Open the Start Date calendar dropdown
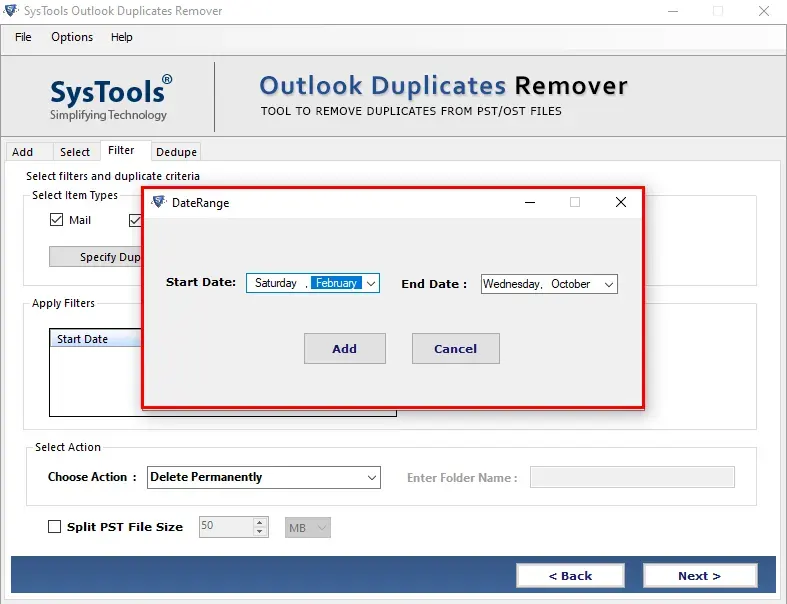 (x=371, y=284)
